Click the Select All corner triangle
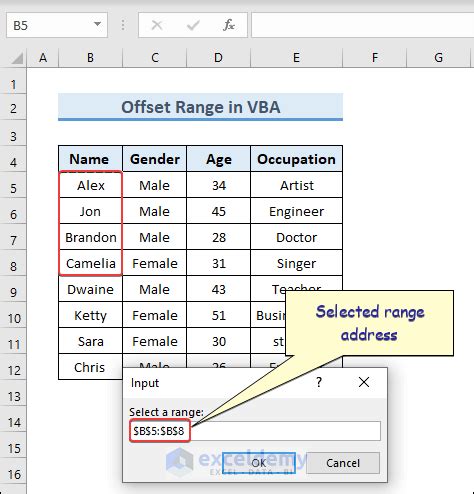474x494 pixels. point(17,58)
